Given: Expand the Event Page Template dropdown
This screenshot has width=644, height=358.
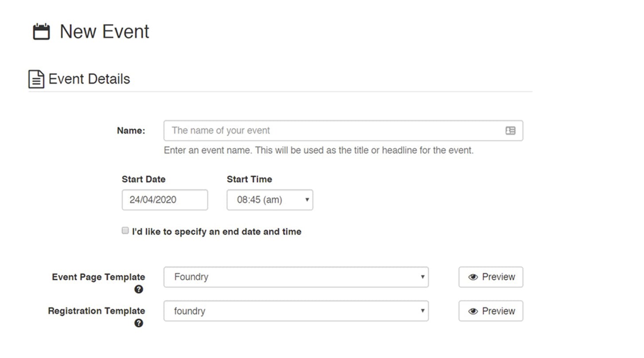Looking at the screenshot, I should click(x=296, y=277).
